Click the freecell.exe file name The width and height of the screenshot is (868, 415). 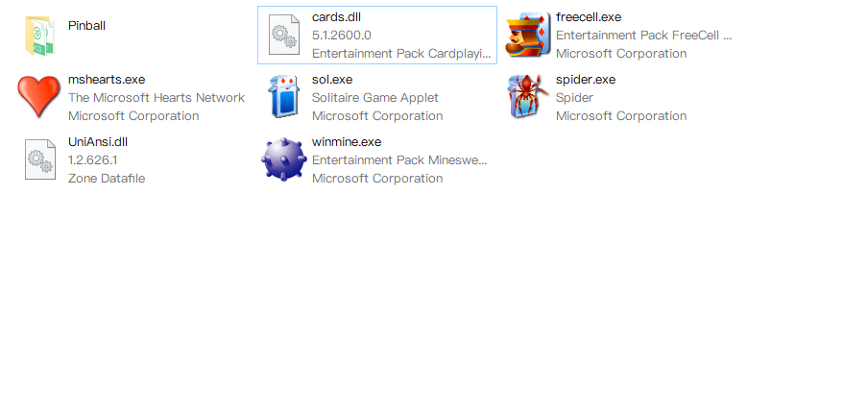click(x=589, y=17)
